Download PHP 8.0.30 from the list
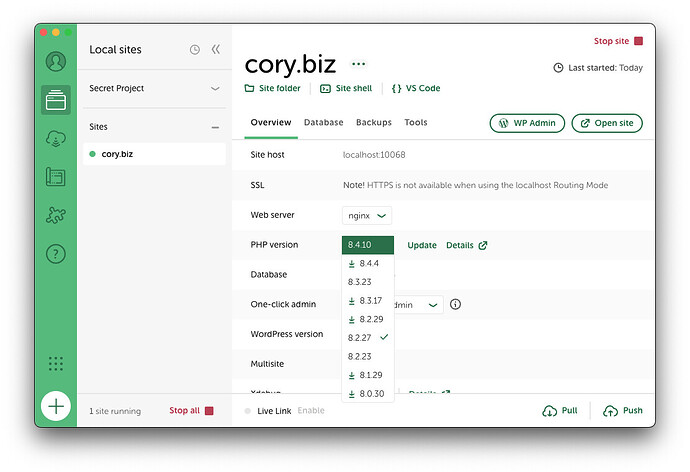The height and width of the screenshot is (472, 690). [x=368, y=393]
